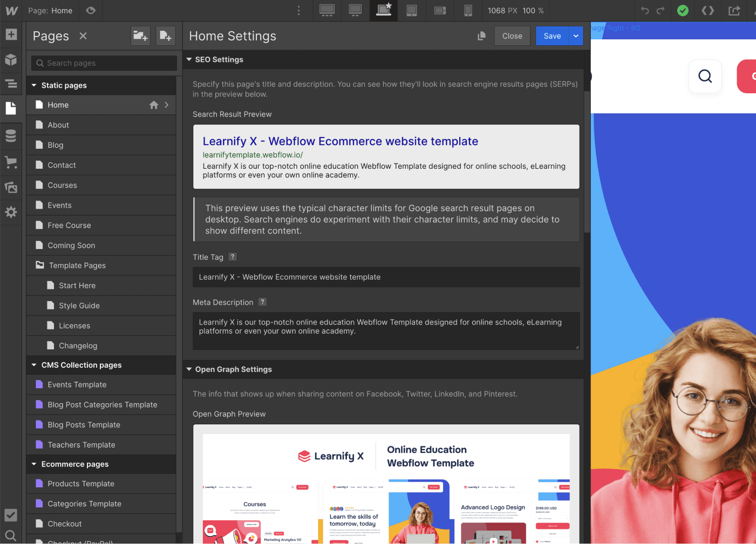The image size is (756, 544).
Task: Switch to the mobile portrait breakpoint
Action: (x=467, y=10)
